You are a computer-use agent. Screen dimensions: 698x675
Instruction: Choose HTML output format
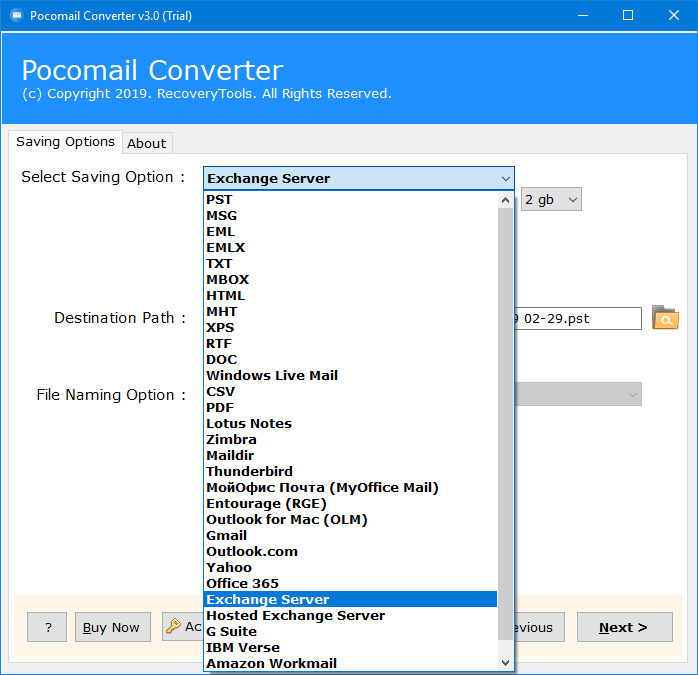tap(351, 296)
